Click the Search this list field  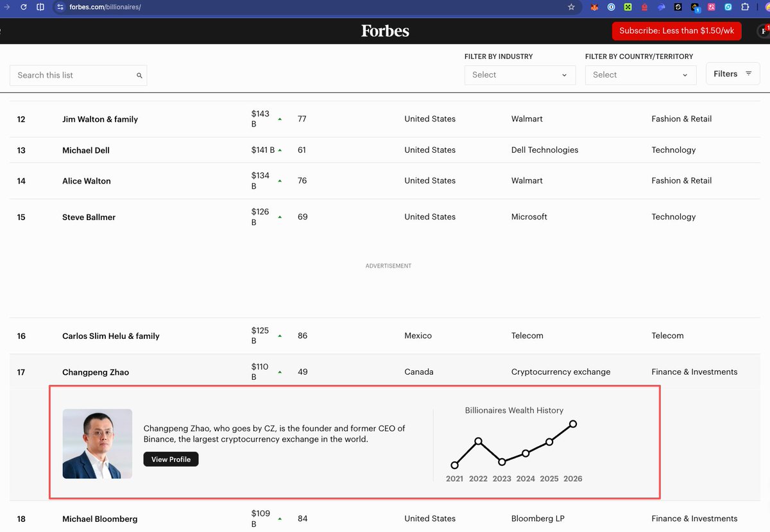(74, 76)
